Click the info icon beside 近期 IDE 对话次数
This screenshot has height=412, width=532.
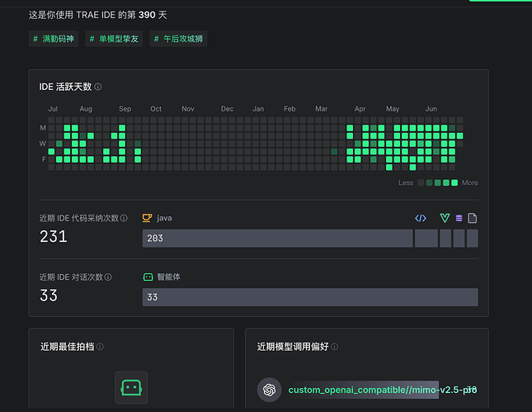108,277
